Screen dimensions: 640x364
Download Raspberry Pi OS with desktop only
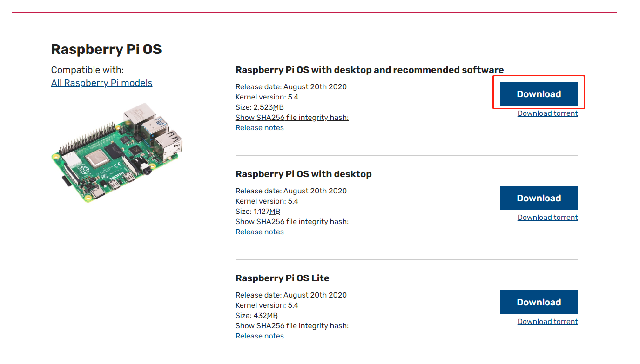point(539,198)
